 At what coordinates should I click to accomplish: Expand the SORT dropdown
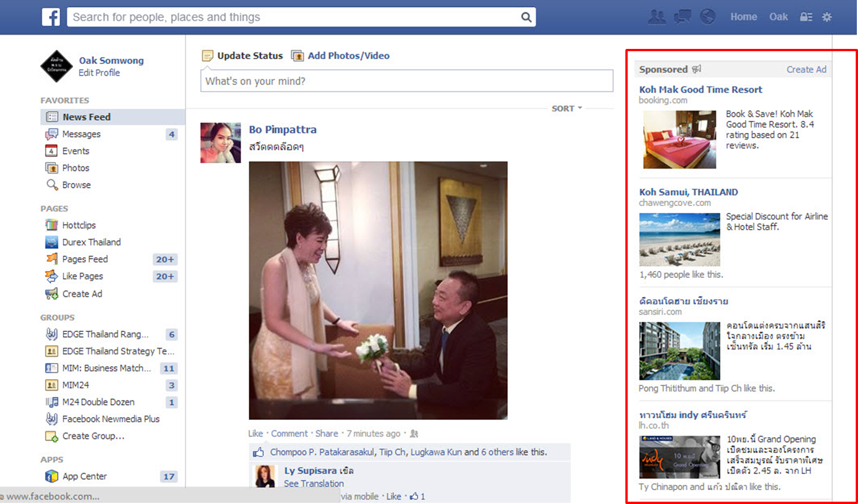(567, 108)
